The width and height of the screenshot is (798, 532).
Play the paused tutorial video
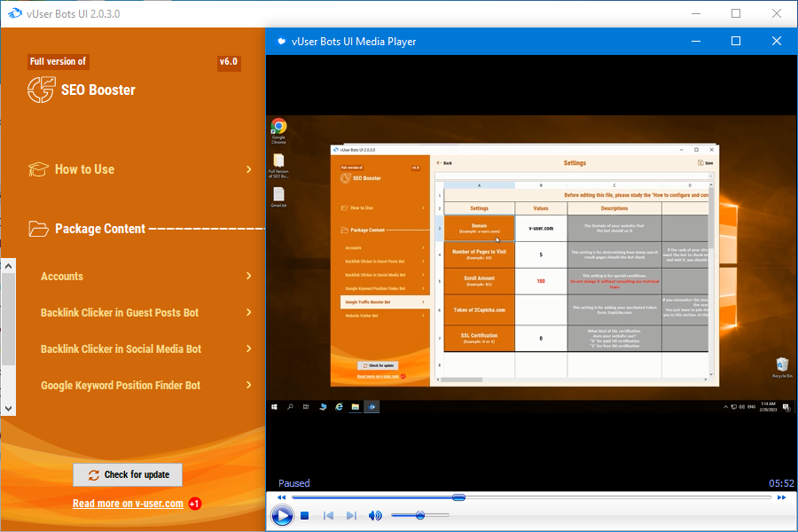point(282,516)
